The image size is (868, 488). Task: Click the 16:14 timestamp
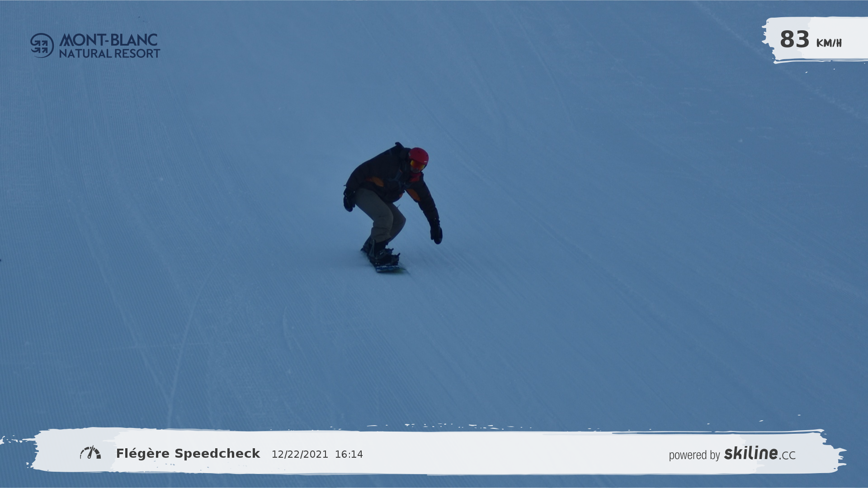click(x=349, y=455)
